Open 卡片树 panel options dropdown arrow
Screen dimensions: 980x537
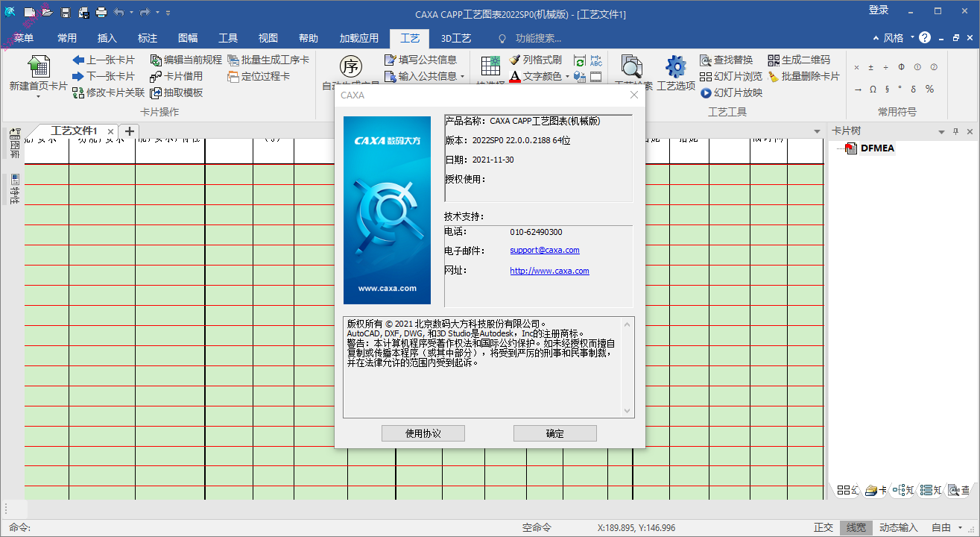tap(942, 131)
